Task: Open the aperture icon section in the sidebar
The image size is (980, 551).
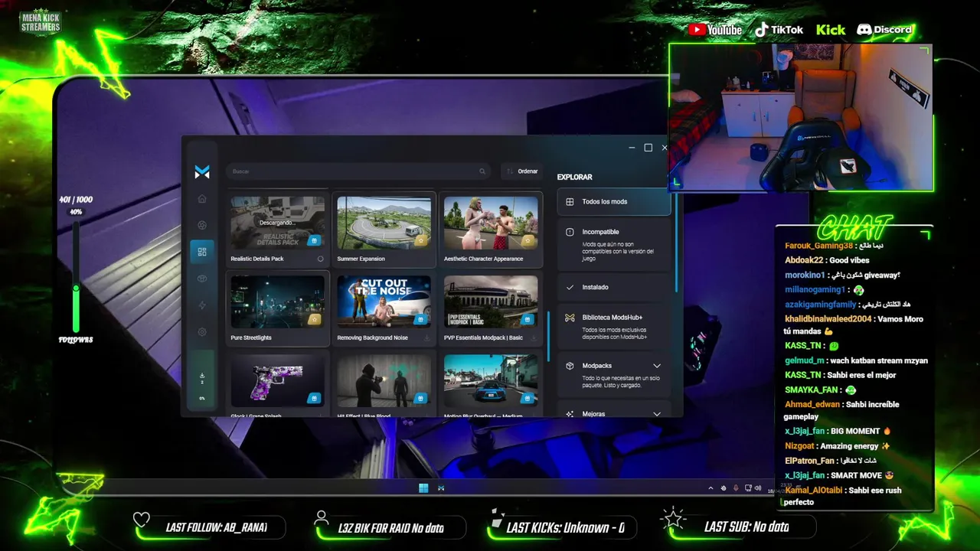Action: pos(202,225)
